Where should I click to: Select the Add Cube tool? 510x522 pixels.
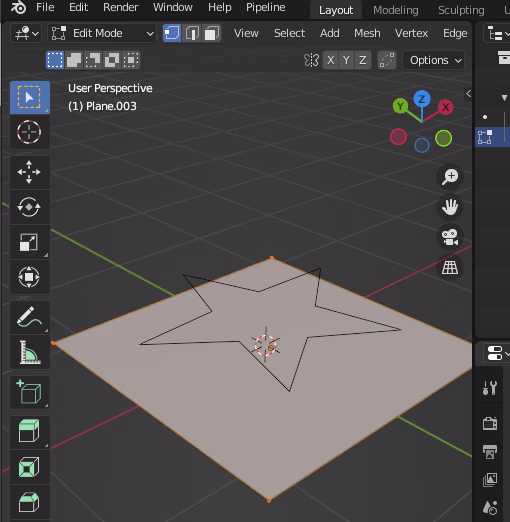[x=30, y=392]
